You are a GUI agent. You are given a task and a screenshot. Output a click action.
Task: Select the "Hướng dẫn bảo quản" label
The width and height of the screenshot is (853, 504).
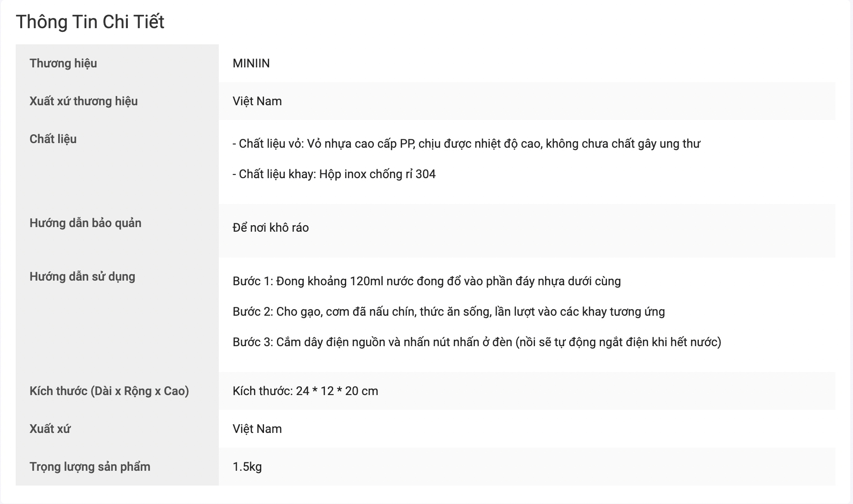[85, 223]
